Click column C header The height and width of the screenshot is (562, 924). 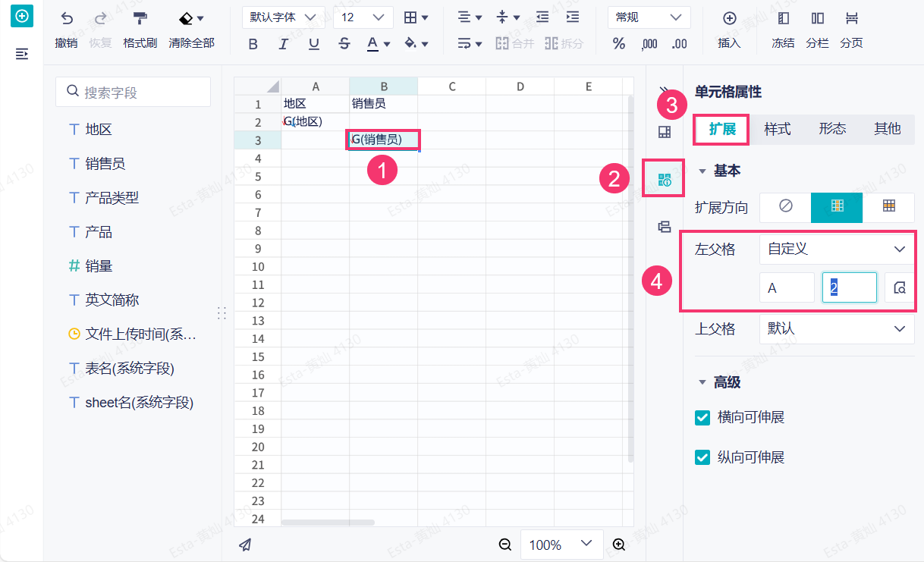[x=451, y=86]
